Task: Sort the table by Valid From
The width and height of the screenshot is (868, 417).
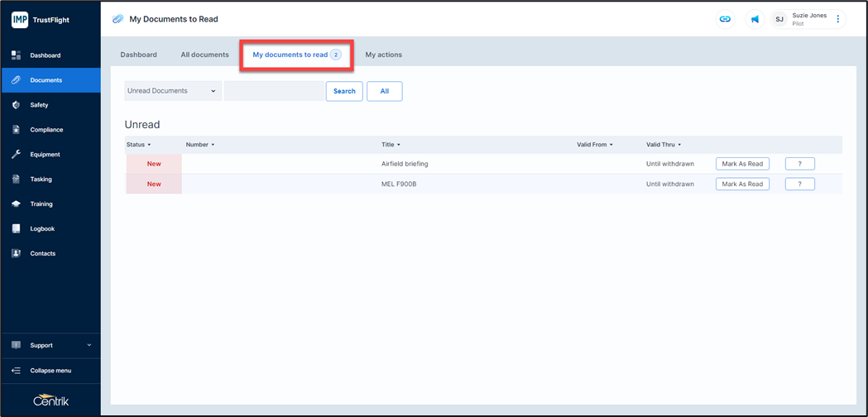Action: tap(595, 145)
